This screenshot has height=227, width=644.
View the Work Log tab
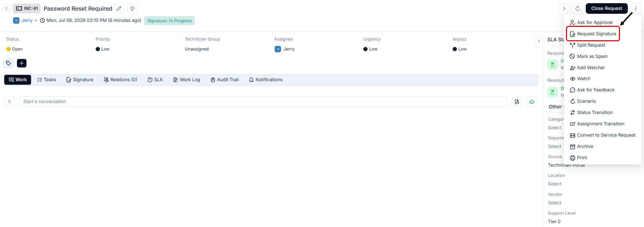coord(186,80)
